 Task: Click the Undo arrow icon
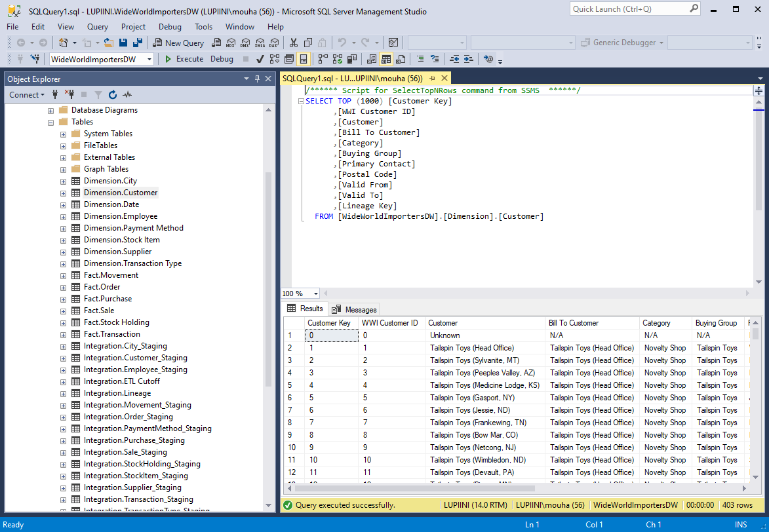(342, 43)
